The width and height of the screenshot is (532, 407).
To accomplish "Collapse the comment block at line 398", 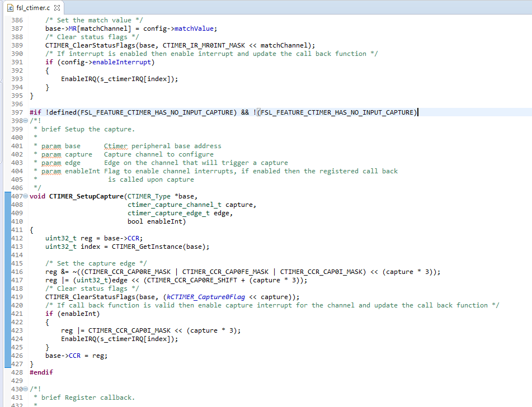I will 25,120.
